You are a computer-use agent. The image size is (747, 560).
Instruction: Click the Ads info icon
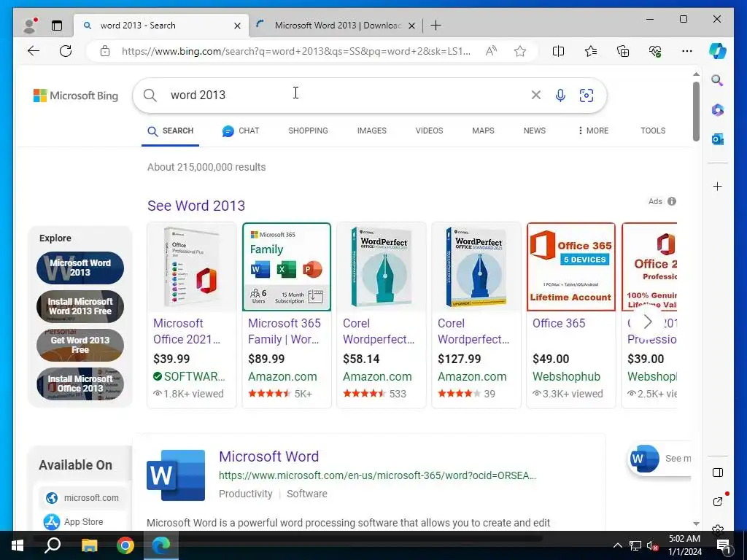[672, 201]
